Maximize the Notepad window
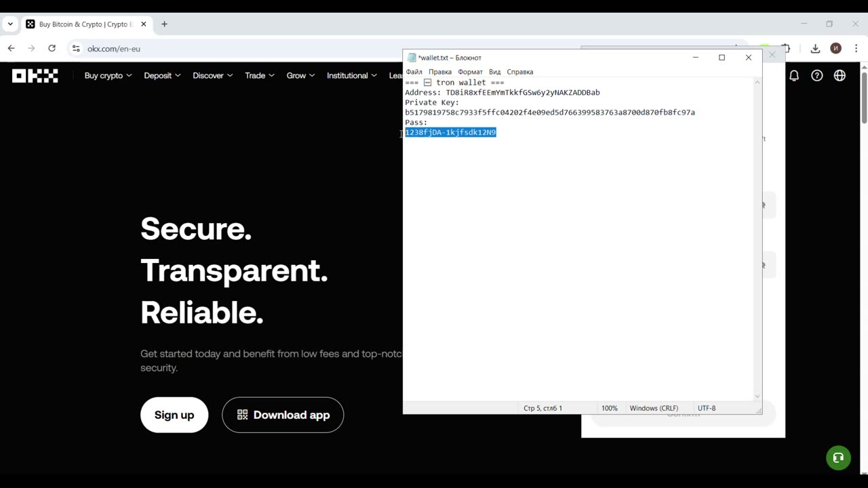The image size is (868, 488). click(x=722, y=58)
